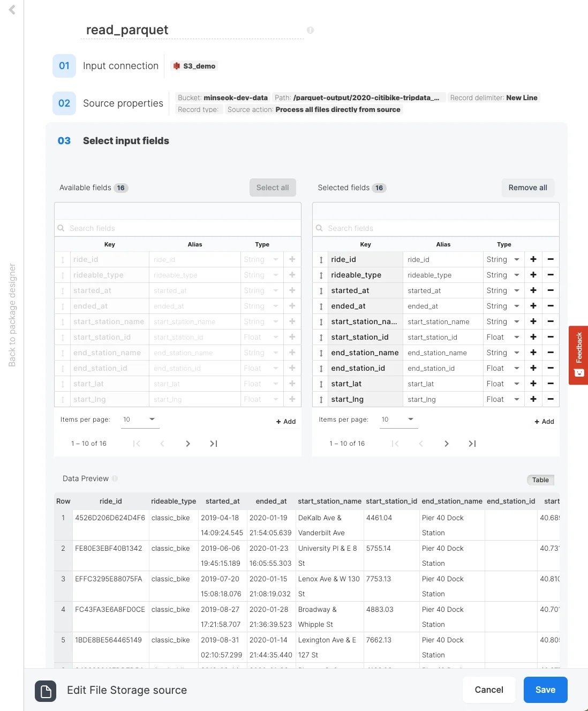Viewport: 588px width, 711px height.
Task: Open type dropdown for selected rideable_type
Action: [503, 275]
